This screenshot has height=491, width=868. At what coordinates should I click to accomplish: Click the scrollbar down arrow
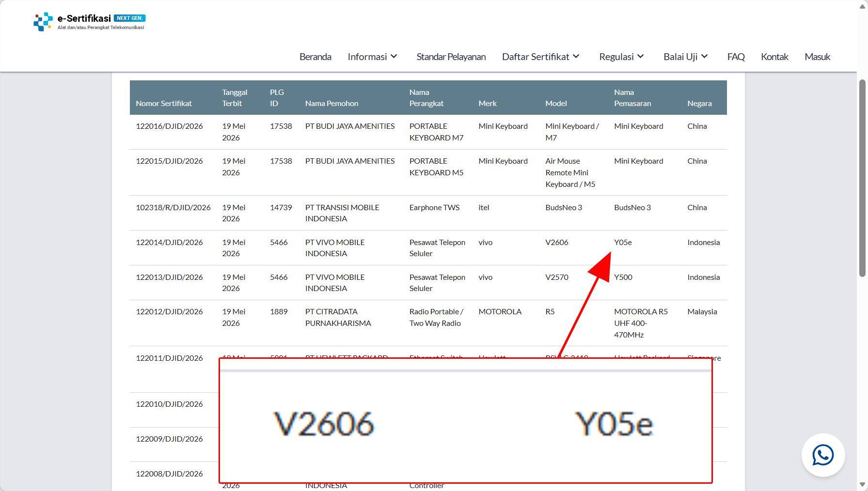(x=862, y=485)
